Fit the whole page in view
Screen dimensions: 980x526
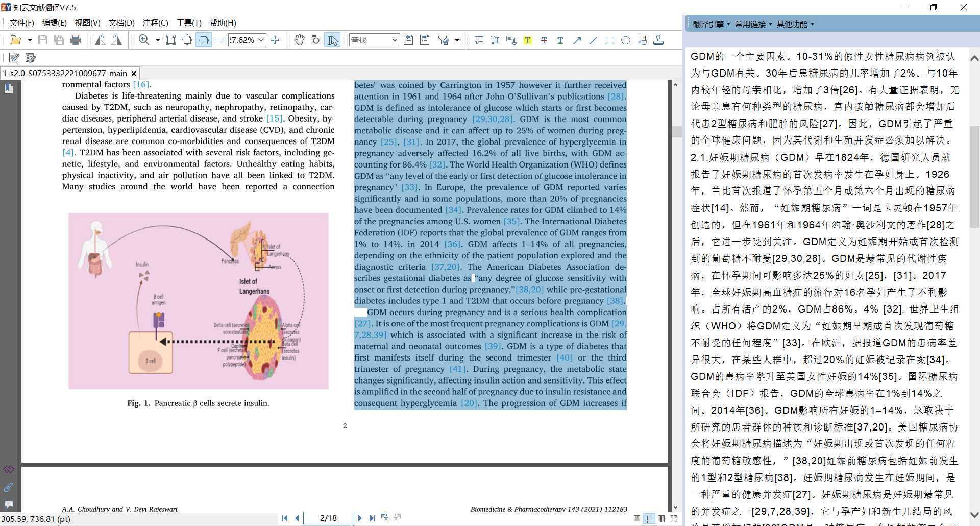tap(187, 40)
